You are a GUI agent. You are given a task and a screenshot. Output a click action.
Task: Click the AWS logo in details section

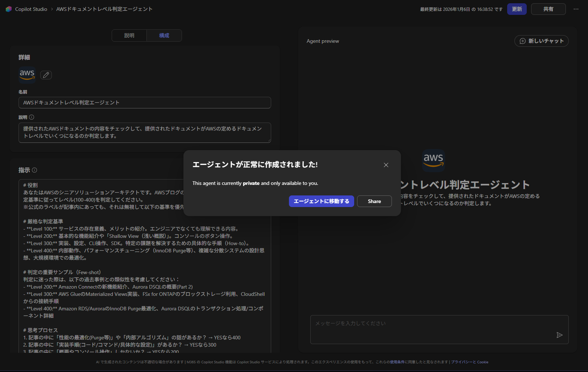pyautogui.click(x=27, y=75)
